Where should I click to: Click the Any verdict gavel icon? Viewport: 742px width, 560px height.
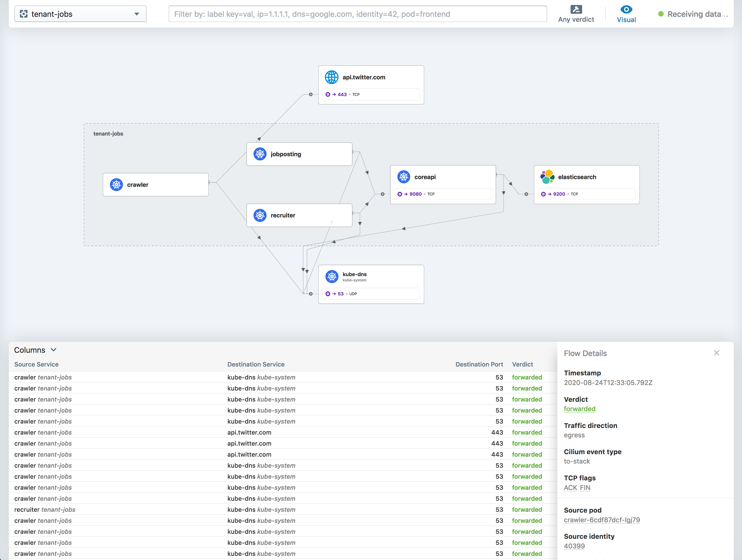click(x=576, y=9)
